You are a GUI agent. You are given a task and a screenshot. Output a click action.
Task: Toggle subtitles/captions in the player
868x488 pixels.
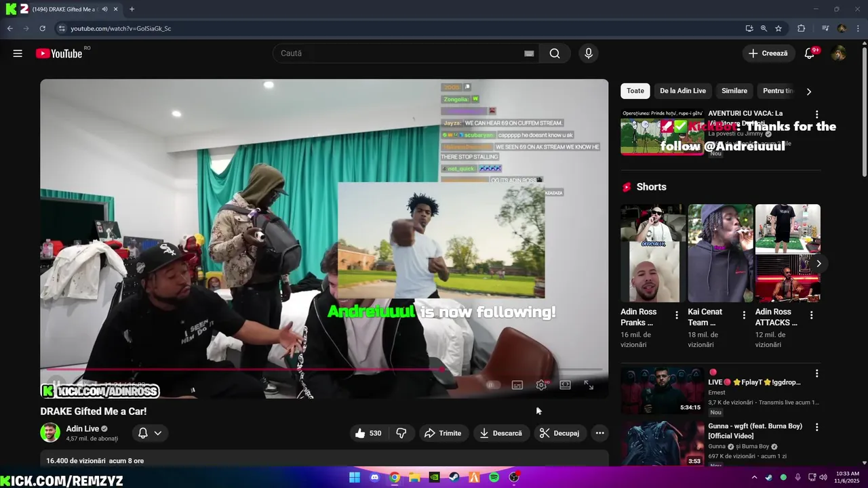(517, 385)
